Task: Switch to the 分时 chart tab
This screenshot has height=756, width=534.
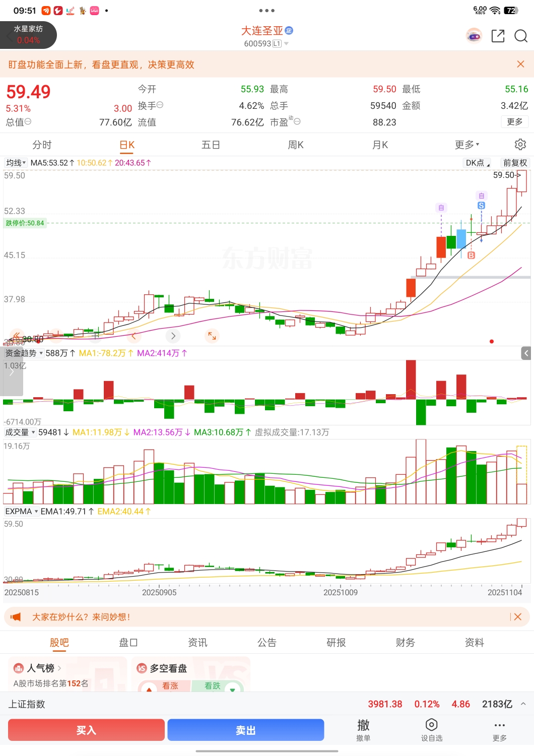Action: coord(42,145)
